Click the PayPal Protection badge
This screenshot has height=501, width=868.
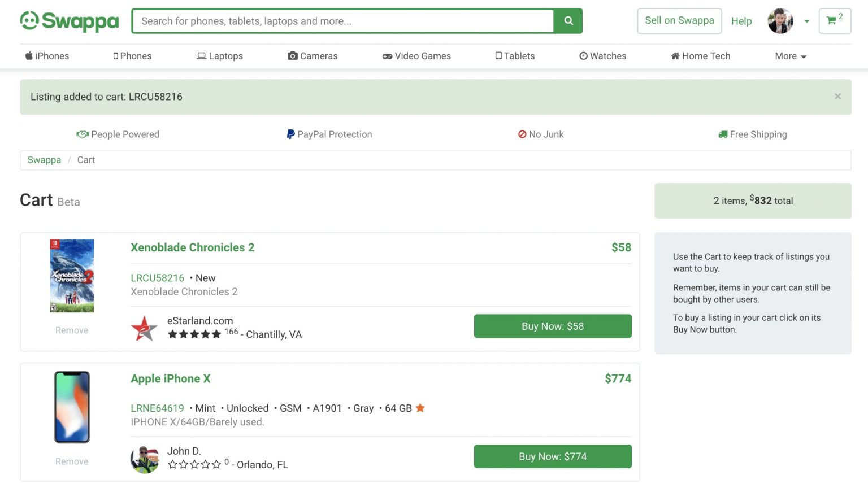329,134
